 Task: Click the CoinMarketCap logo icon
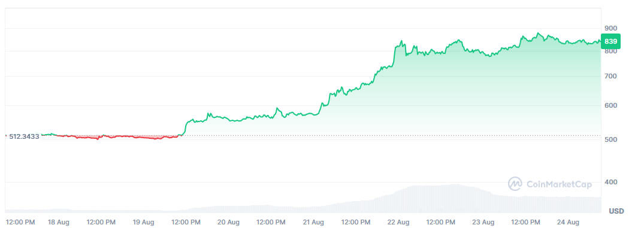coord(515,184)
